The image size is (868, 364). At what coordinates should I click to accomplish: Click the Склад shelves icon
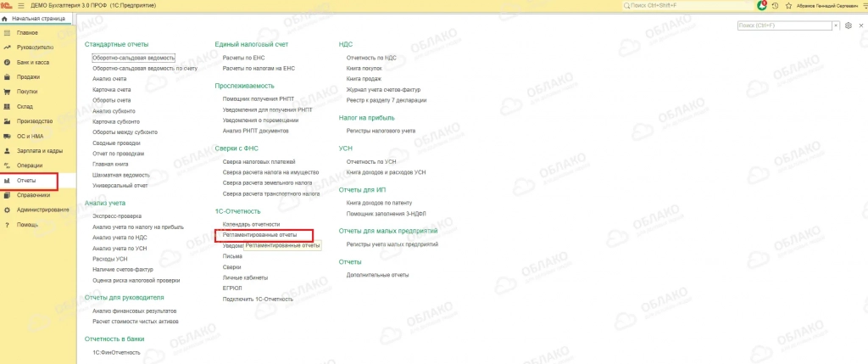[x=7, y=106]
